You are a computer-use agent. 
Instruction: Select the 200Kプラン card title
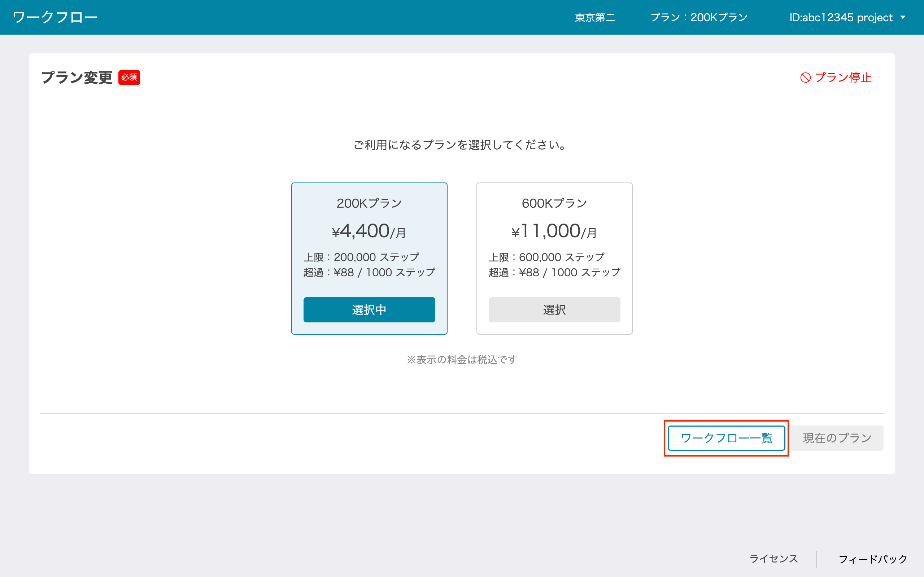[x=369, y=203]
